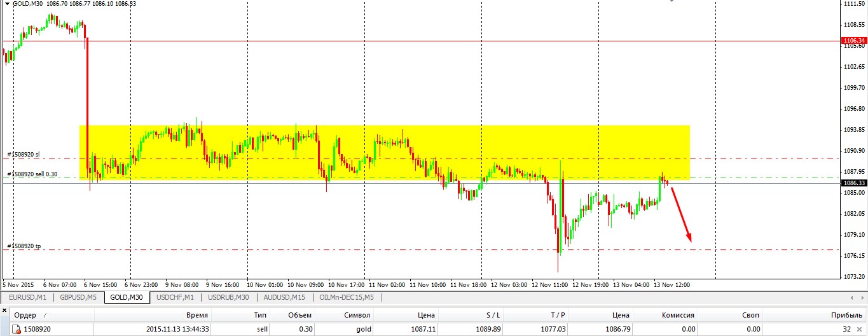Switch to the EURUSD,M1 chart tab
868x336 pixels.
coord(27,297)
